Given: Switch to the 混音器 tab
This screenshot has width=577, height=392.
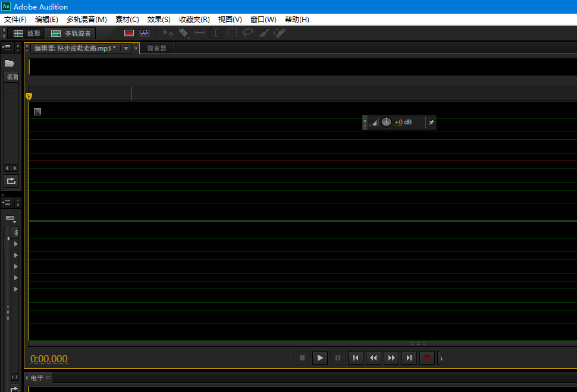Looking at the screenshot, I should point(156,48).
